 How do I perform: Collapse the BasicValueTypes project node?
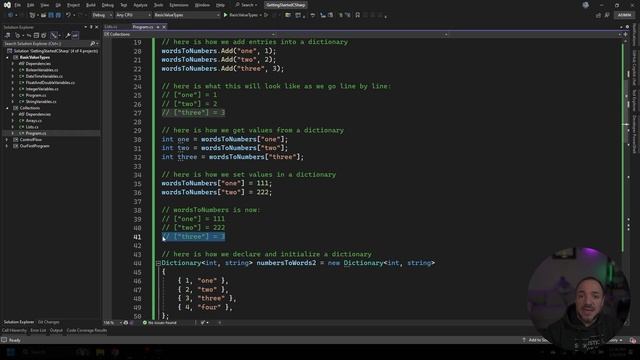(7, 58)
